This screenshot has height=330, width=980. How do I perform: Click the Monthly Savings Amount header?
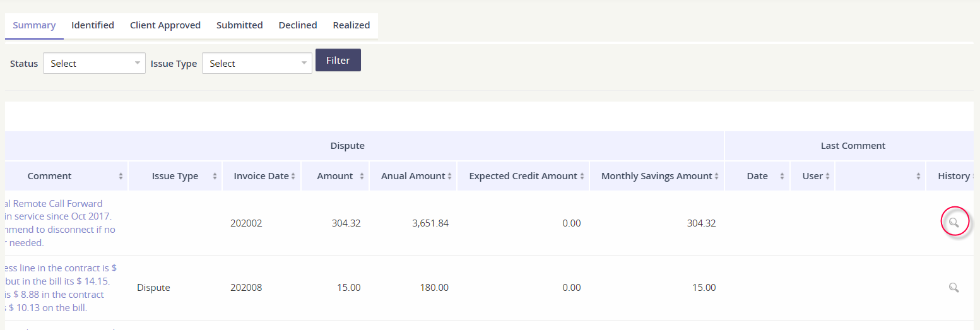[x=657, y=176]
